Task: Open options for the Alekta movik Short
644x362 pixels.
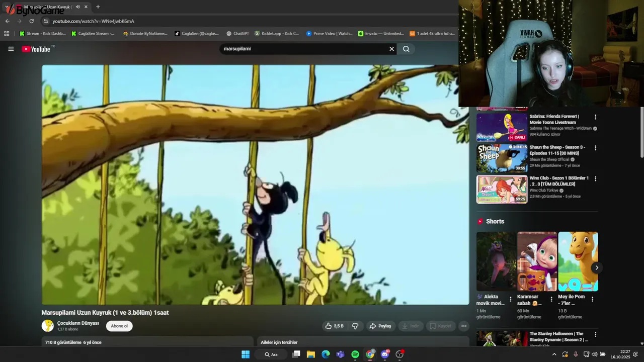Action: click(x=511, y=299)
